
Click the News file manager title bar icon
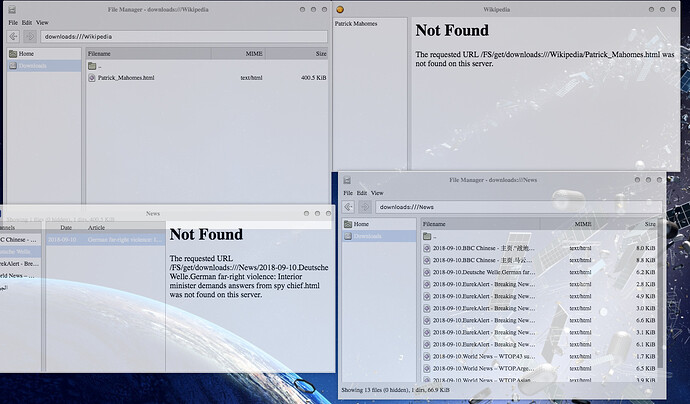pyautogui.click(x=347, y=180)
